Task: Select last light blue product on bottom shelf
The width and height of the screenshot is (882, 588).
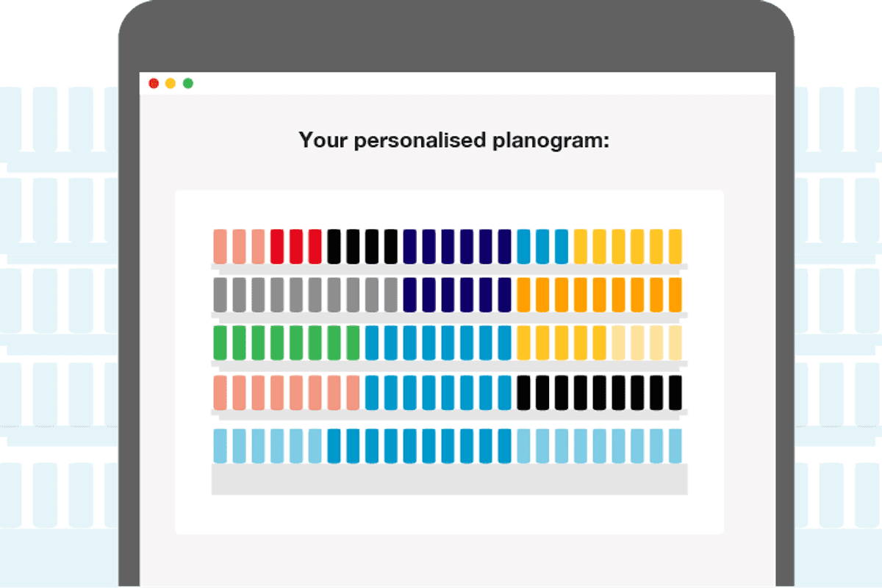Action: [x=675, y=445]
